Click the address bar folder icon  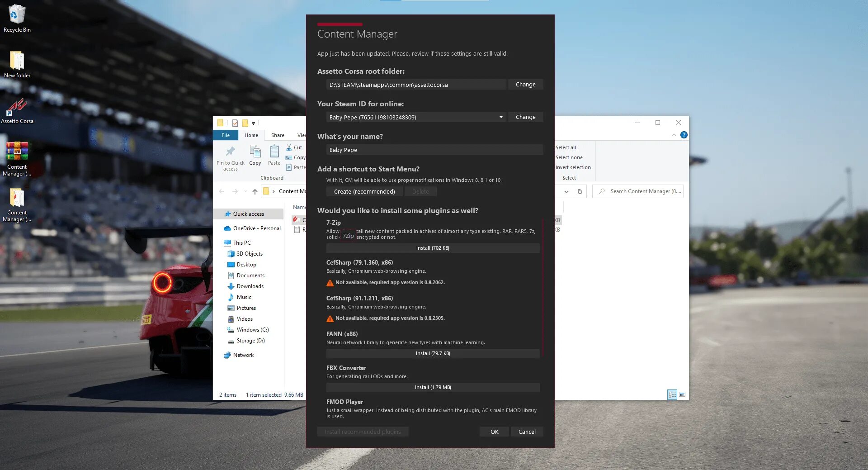click(266, 191)
